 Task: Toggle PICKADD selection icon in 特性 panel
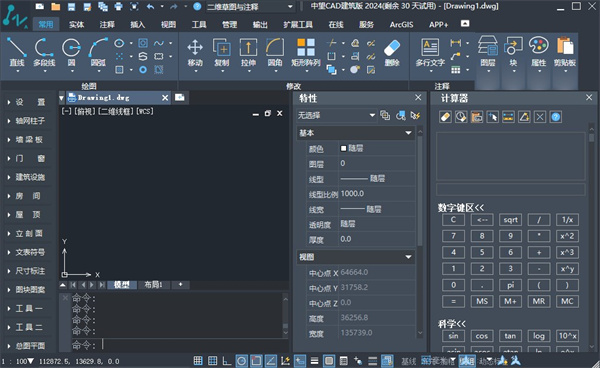pyautogui.click(x=385, y=115)
